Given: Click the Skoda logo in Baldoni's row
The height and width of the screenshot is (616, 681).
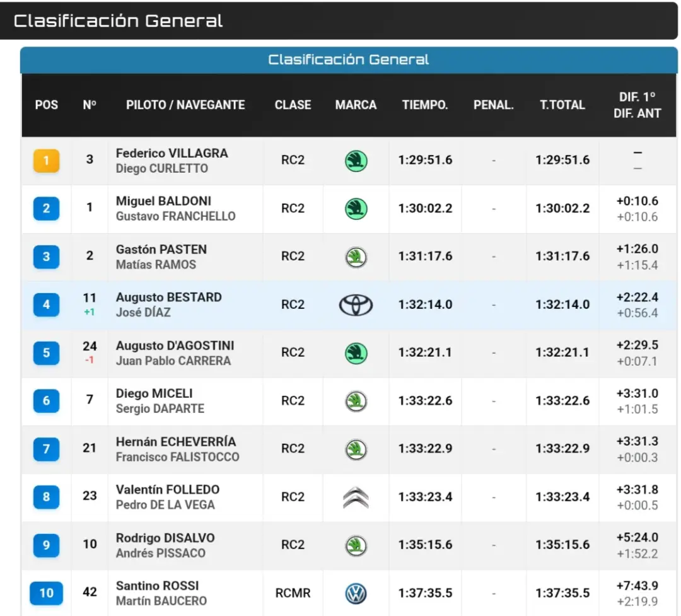Looking at the screenshot, I should [356, 209].
